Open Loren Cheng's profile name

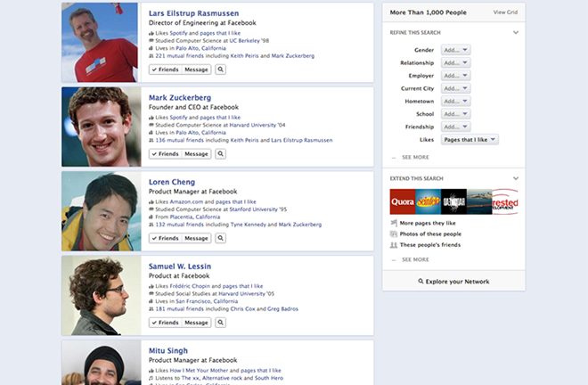tap(172, 182)
